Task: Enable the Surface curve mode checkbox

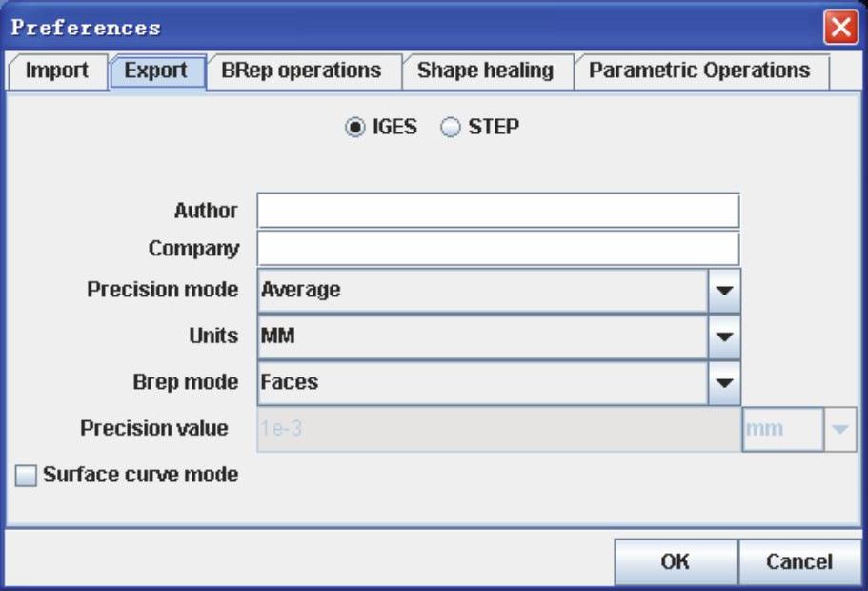Action: coord(27,476)
